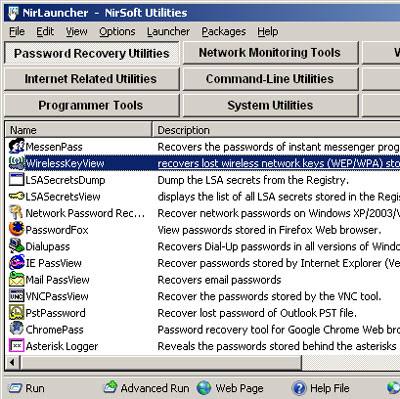
Task: Click the MessenPass icon
Action: [x=17, y=146]
